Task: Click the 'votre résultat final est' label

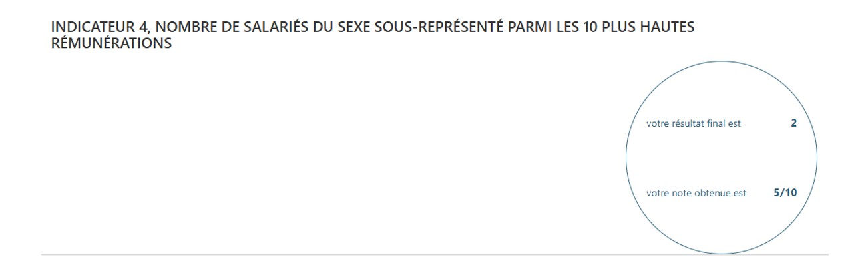Action: click(684, 123)
